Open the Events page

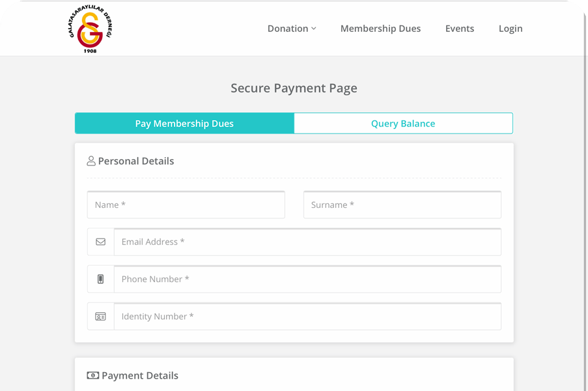click(x=459, y=29)
